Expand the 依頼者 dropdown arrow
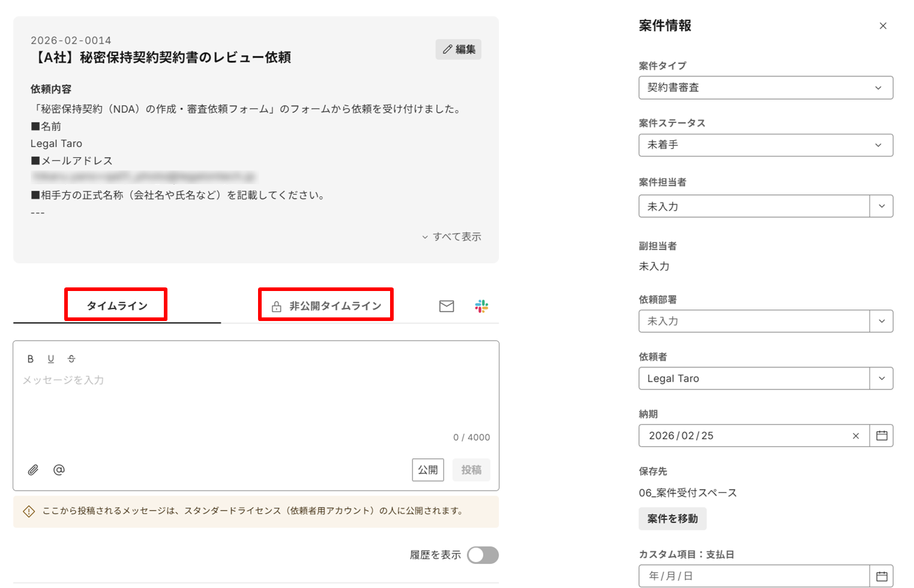 882,379
